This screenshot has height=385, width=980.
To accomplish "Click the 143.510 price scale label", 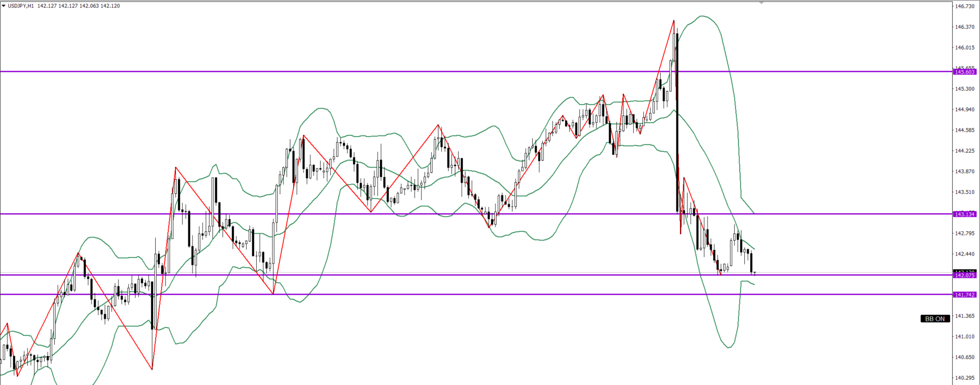I will point(965,192).
